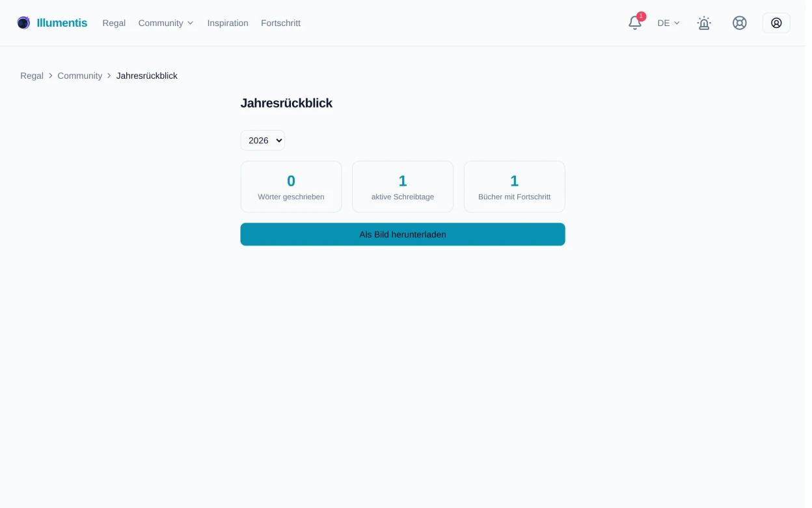This screenshot has width=812, height=508.
Task: Click the chevron after Regal breadcrumb
Action: pyautogui.click(x=51, y=76)
